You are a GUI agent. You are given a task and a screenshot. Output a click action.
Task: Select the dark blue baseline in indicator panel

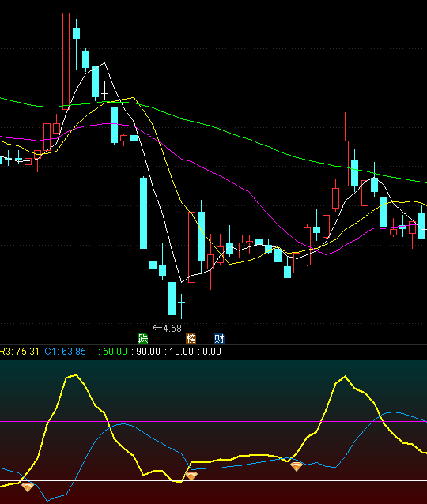coord(213,495)
